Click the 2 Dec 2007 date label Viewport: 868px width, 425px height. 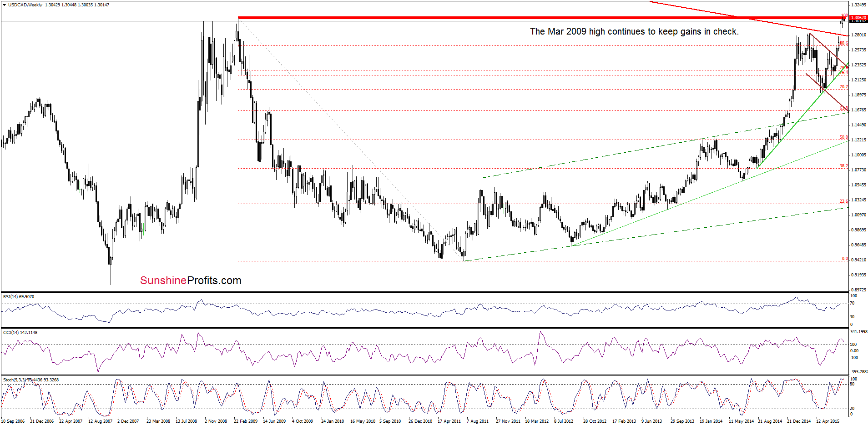tap(128, 421)
